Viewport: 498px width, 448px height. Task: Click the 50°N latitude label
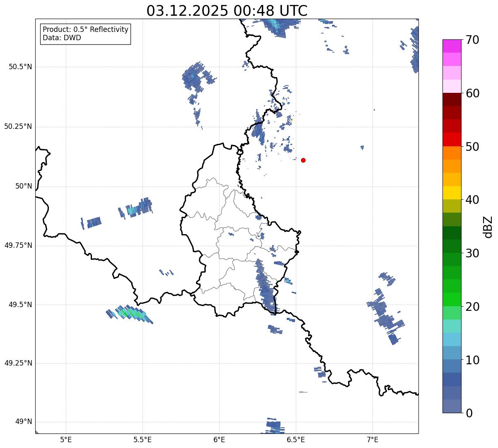24,186
